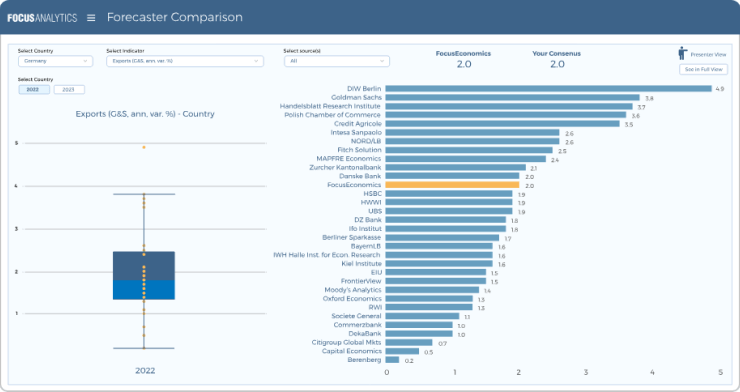Click the Berliner Sparkasse label
Screen dimensions: 740x392
(352, 237)
